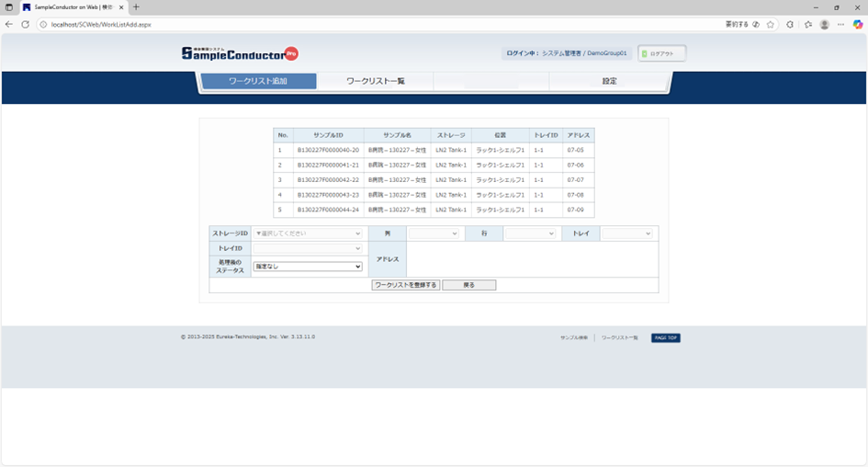Open the 列 dropdown selector
The width and height of the screenshot is (868, 467).
[434, 233]
